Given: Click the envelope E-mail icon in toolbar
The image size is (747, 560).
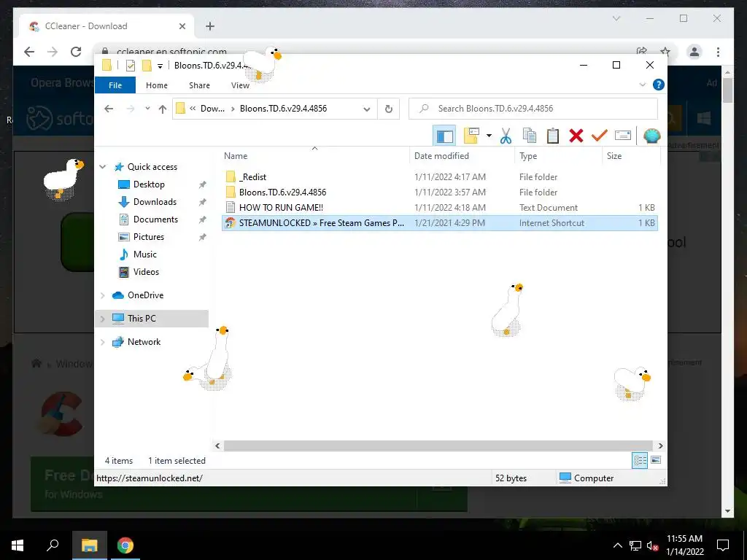Looking at the screenshot, I should click(x=623, y=136).
